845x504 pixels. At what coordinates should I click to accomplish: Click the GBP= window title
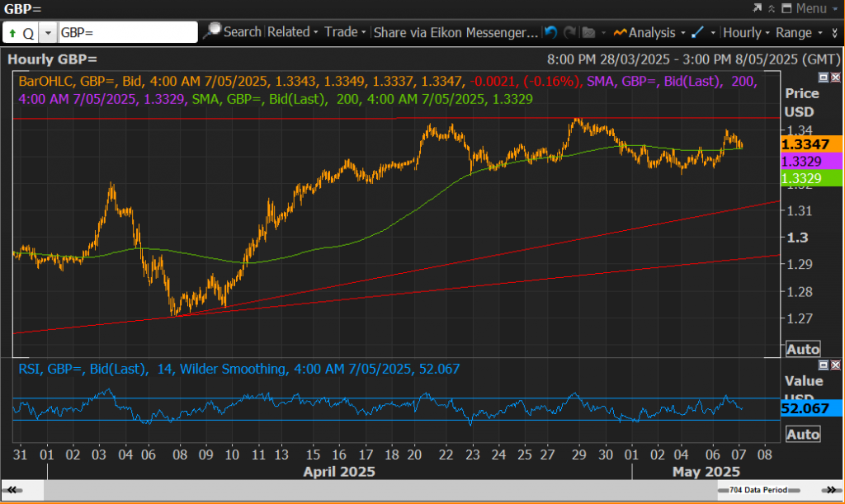click(22, 8)
